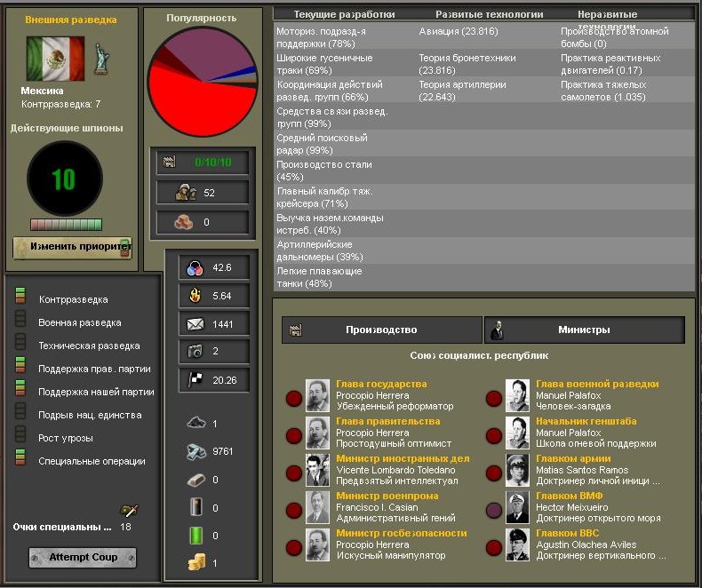This screenshot has height=588, width=702.
Task: Click portrait for Глава государства Procopio Herrera
Action: (317, 395)
